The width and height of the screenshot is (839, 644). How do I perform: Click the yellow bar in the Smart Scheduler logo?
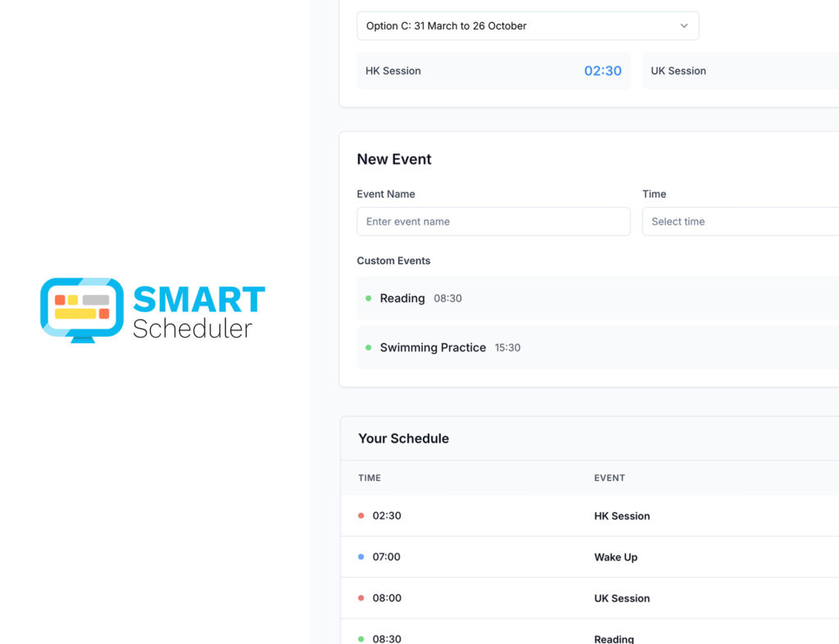point(75,314)
